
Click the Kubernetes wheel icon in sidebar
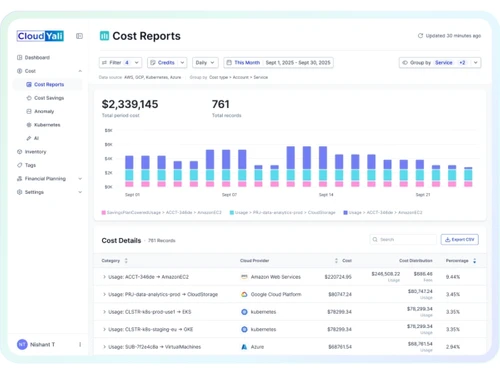pyautogui.click(x=29, y=125)
